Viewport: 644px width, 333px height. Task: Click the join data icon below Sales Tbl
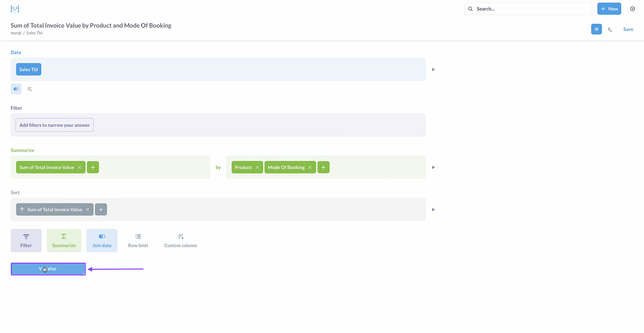[16, 89]
